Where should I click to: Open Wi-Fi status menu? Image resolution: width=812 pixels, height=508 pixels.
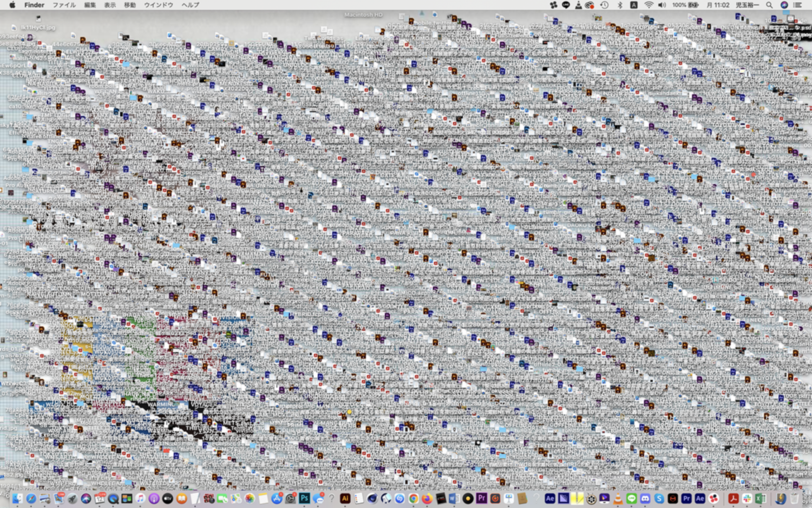(649, 5)
